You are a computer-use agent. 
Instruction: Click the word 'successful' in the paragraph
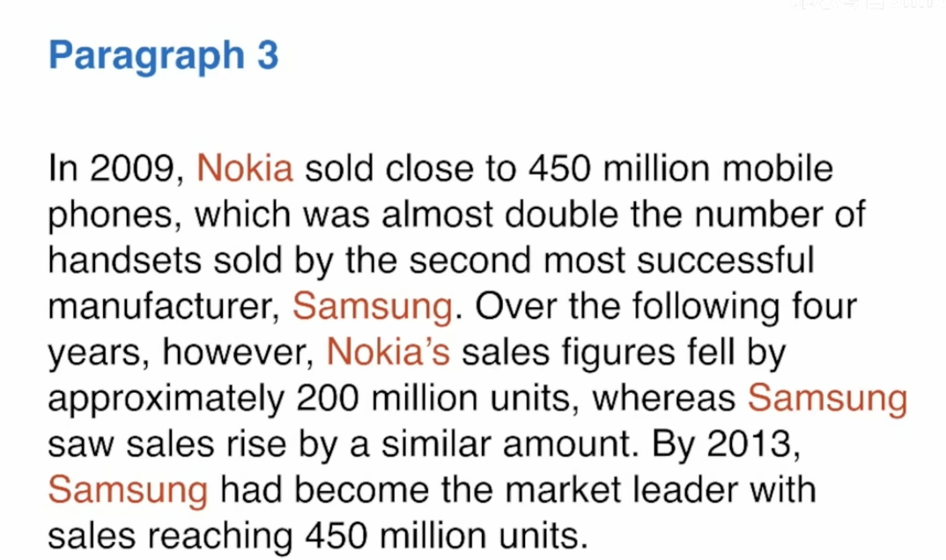click(x=726, y=261)
